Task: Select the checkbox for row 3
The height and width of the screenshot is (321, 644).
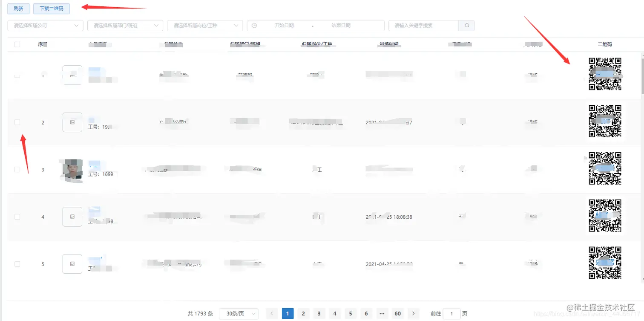Action: pos(17,170)
